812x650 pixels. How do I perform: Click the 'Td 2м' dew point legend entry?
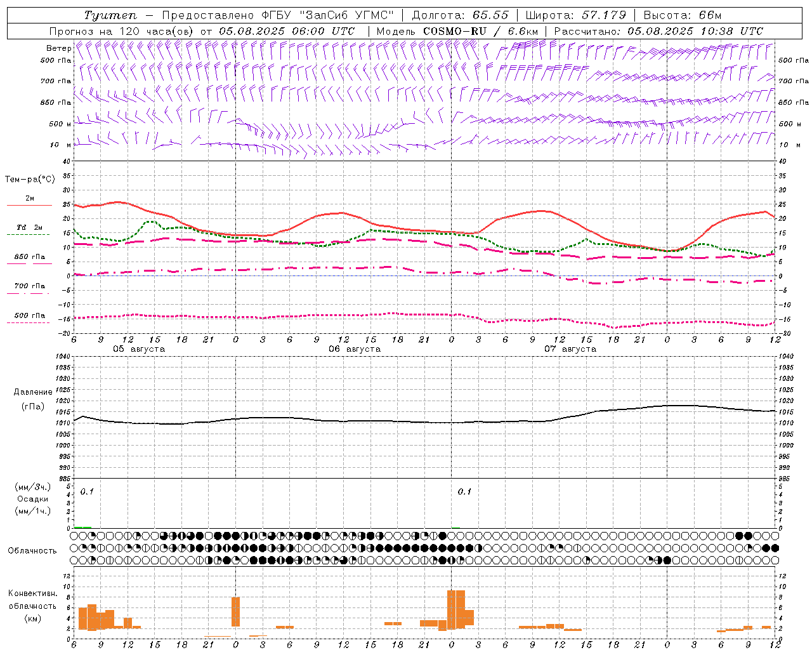click(29, 227)
